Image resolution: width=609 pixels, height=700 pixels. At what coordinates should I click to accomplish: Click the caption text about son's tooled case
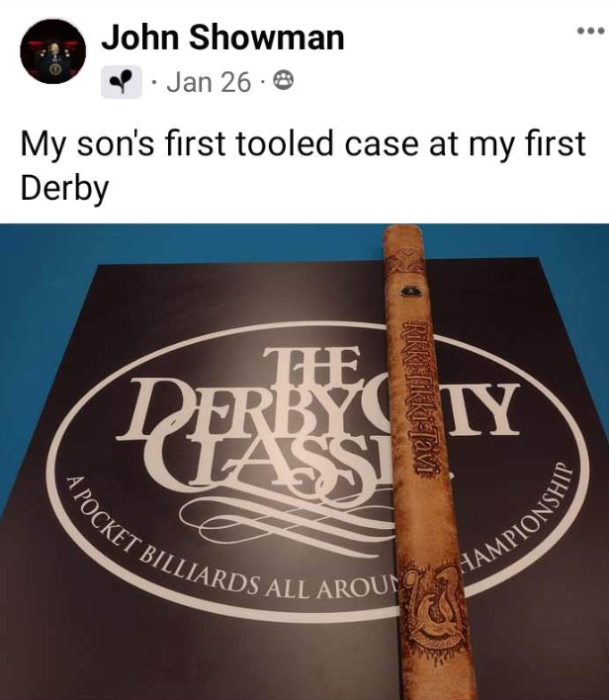tap(304, 165)
